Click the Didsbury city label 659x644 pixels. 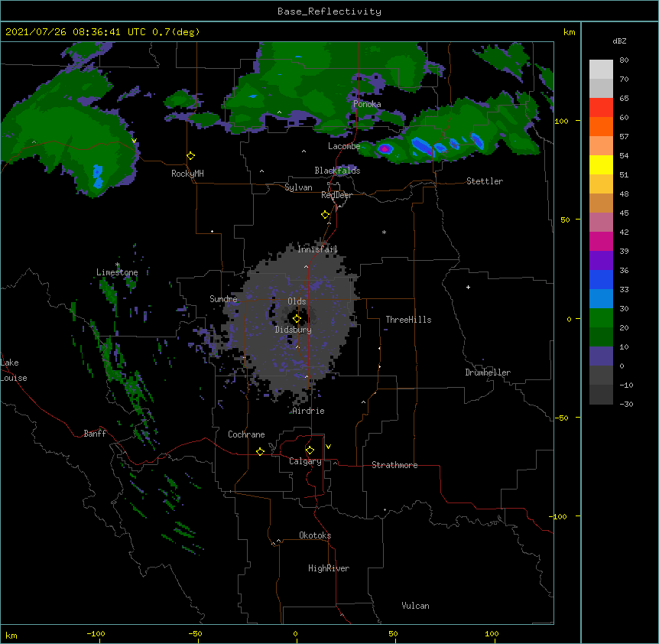(x=294, y=330)
